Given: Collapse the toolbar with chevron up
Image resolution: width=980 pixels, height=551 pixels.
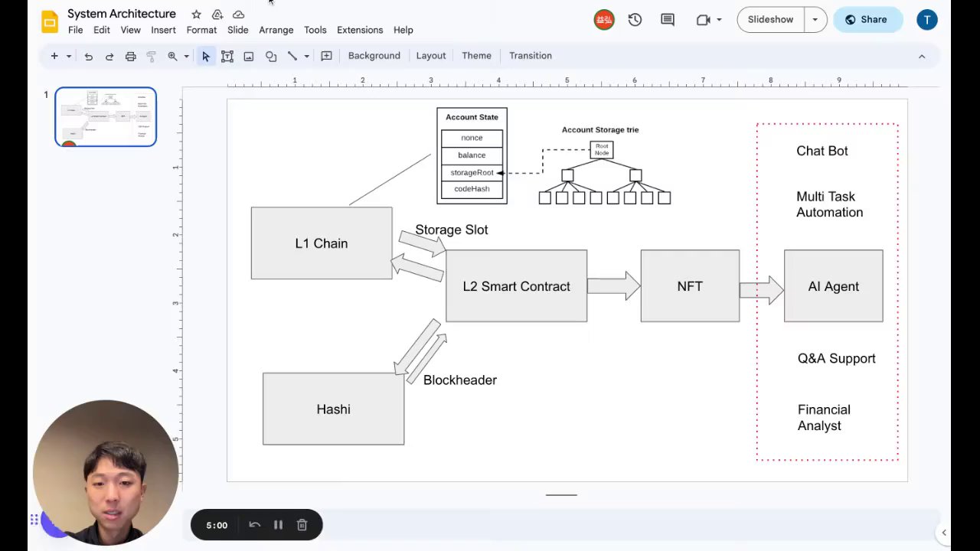Looking at the screenshot, I should click(922, 56).
